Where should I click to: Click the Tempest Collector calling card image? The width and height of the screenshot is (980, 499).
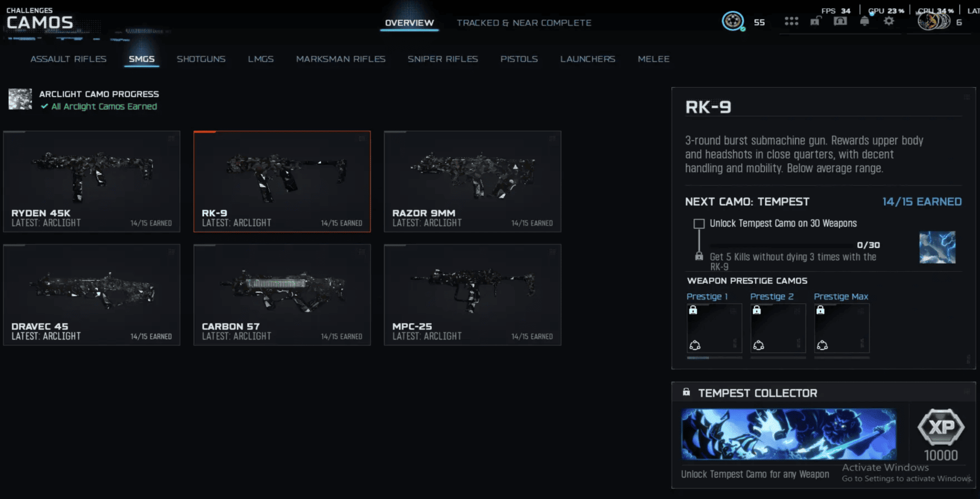pyautogui.click(x=789, y=434)
